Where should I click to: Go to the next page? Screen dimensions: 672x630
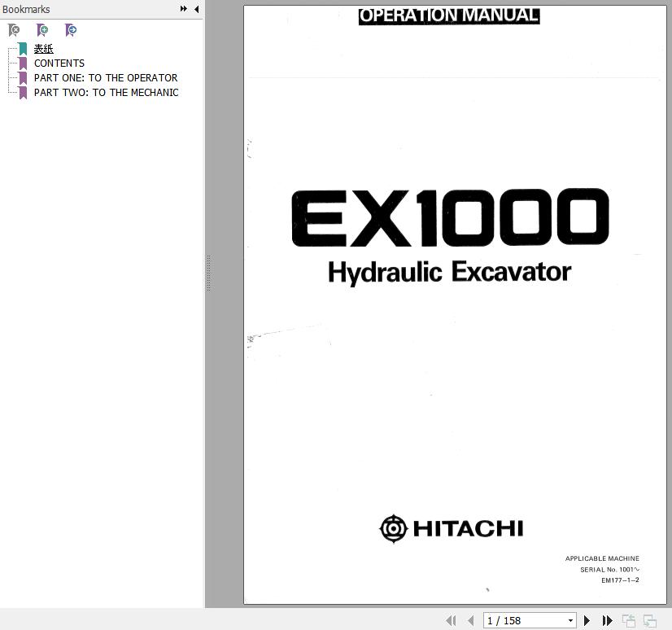(587, 620)
